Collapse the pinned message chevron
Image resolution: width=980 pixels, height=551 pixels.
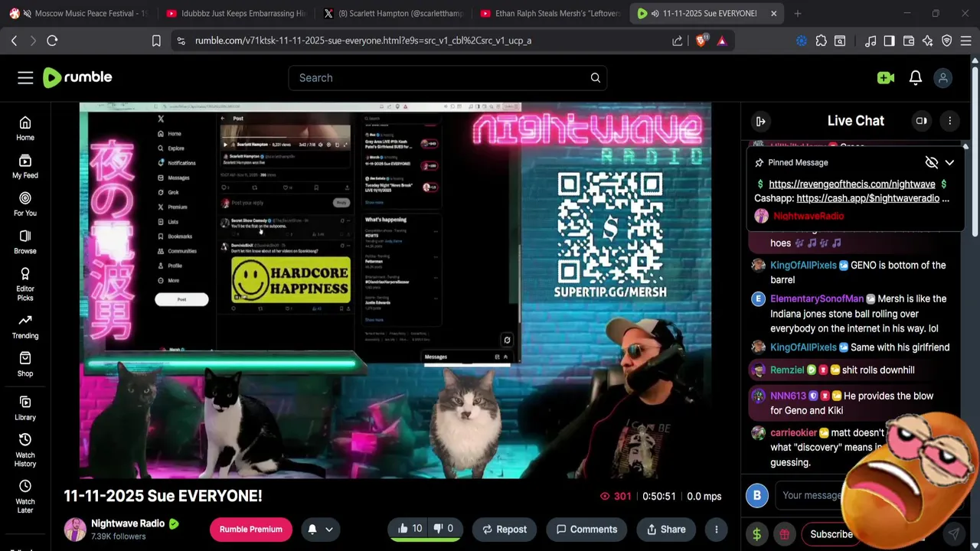(949, 162)
